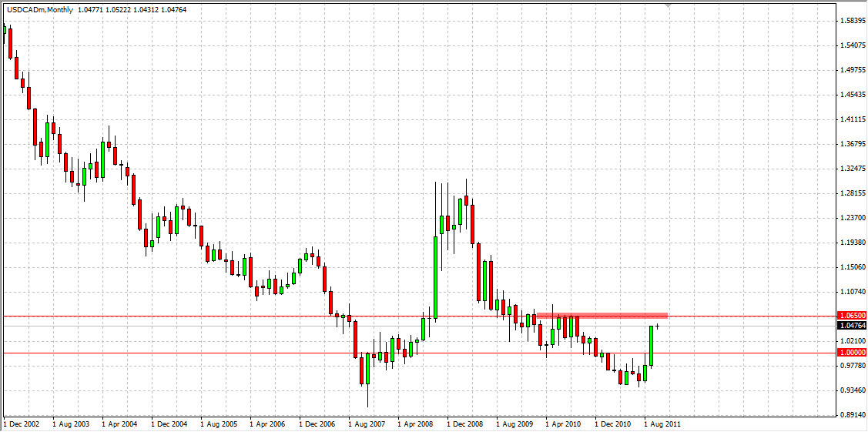Click the 1 Apr 2006 date label
This screenshot has height=432, width=868.
point(269,424)
